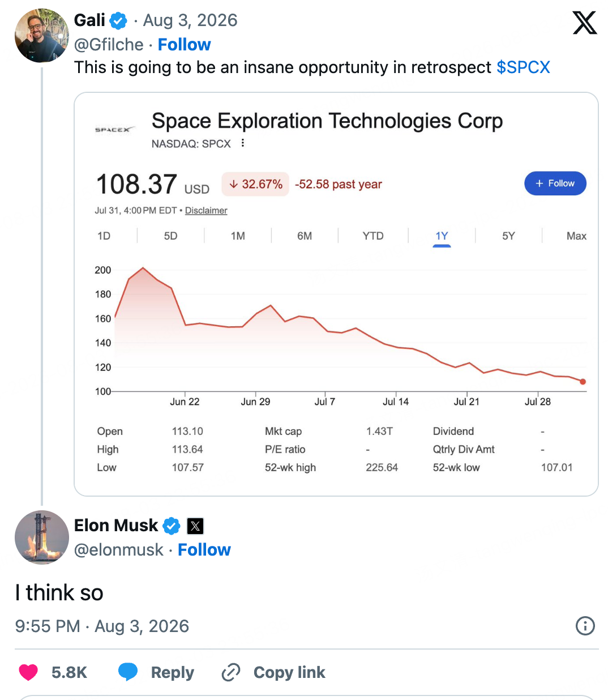Viewport: 608px width, 700px height.
Task: Select the YTD chart range tab
Action: point(373,236)
